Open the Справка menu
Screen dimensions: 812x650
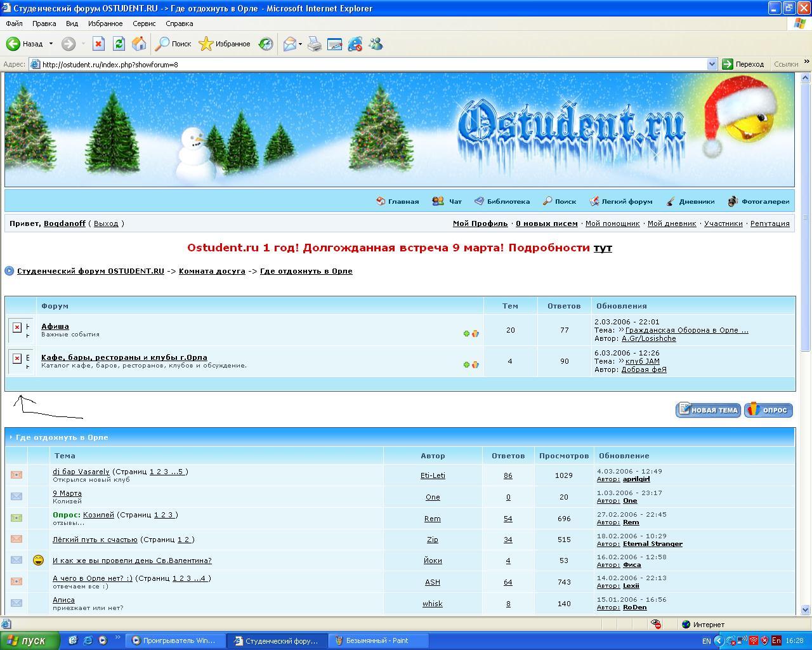179,23
